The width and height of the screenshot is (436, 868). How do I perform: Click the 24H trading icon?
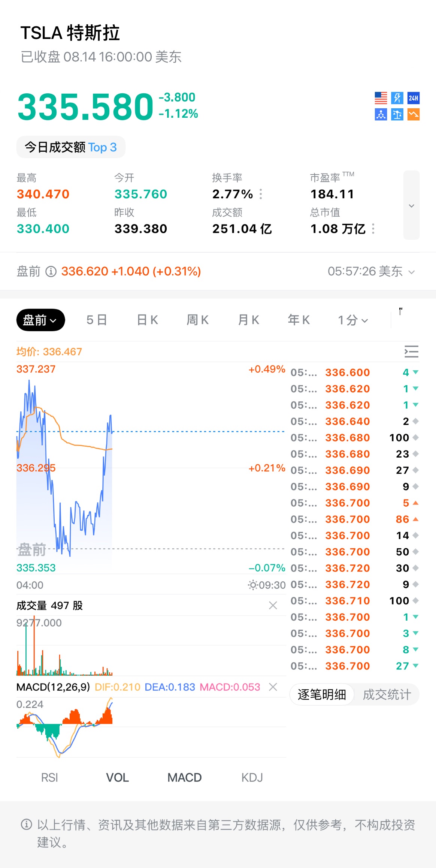pos(413,98)
